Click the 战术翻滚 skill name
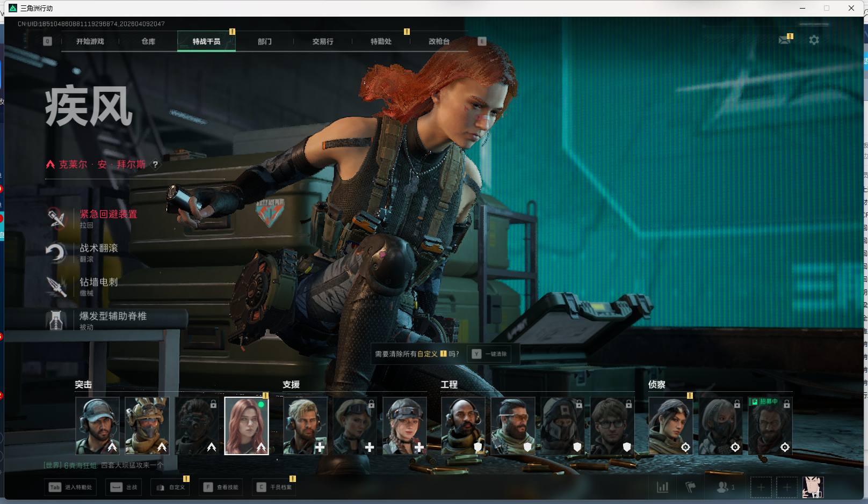 (99, 248)
